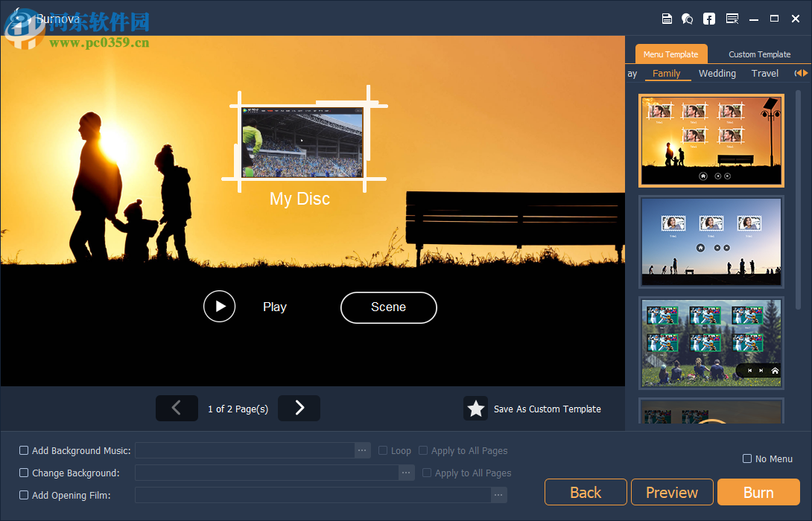This screenshot has height=521, width=812.
Task: Enable Change Background checkbox
Action: point(24,473)
